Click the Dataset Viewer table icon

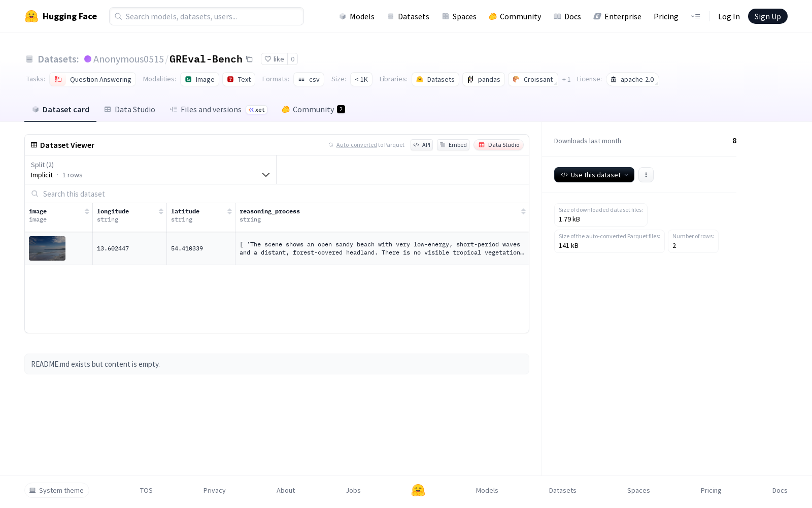[x=34, y=145]
